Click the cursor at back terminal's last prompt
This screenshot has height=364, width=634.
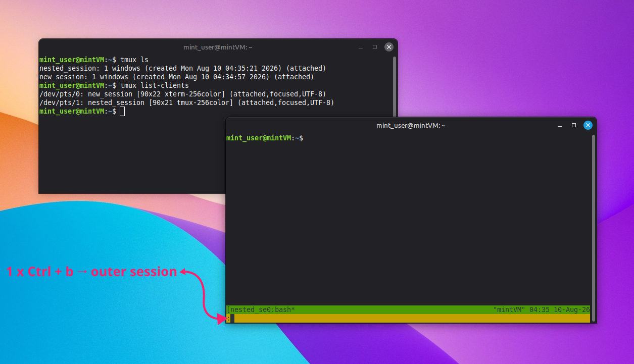122,111
